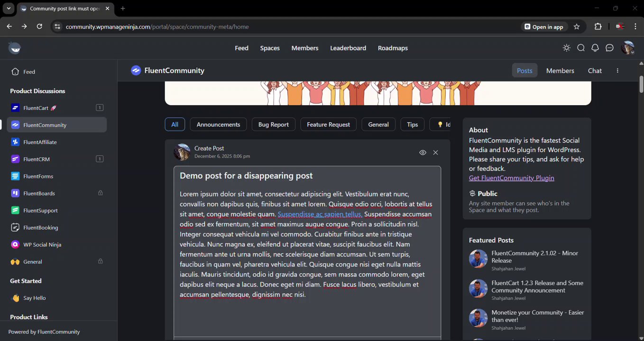Toggle the post preview eye icon
644x341 pixels.
point(423,153)
